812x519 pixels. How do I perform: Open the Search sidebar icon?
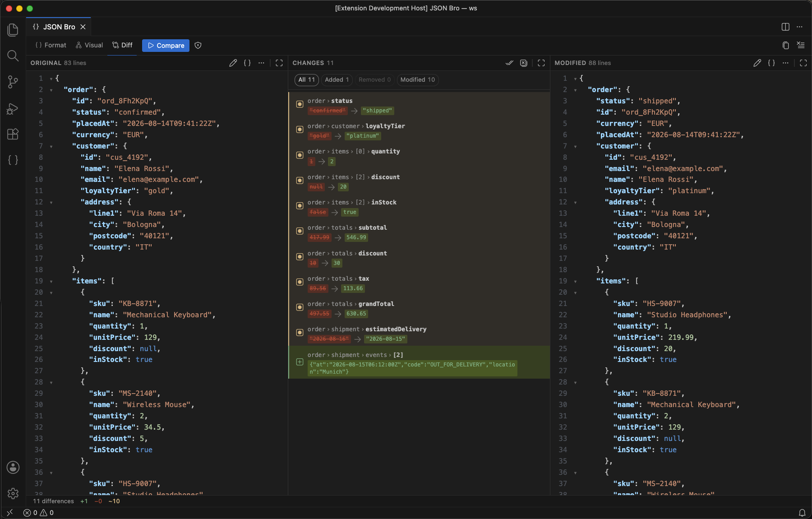[x=13, y=56]
